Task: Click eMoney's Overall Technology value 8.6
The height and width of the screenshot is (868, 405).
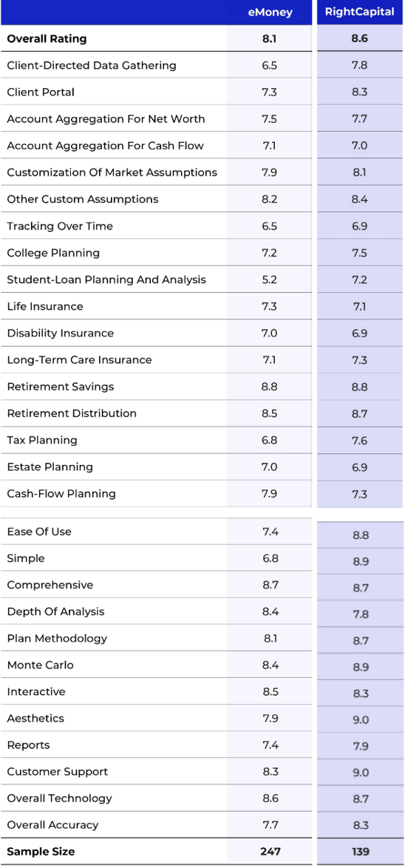Action: [270, 799]
